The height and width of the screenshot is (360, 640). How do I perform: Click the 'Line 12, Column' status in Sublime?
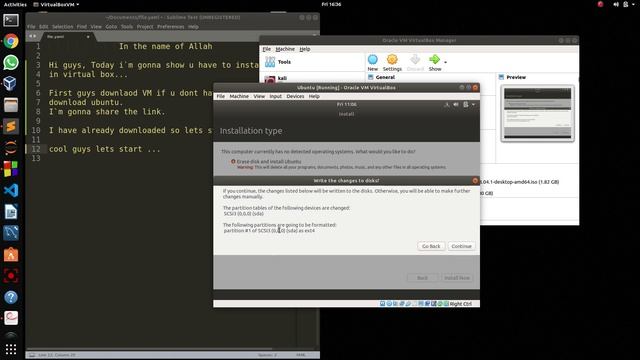click(x=57, y=355)
